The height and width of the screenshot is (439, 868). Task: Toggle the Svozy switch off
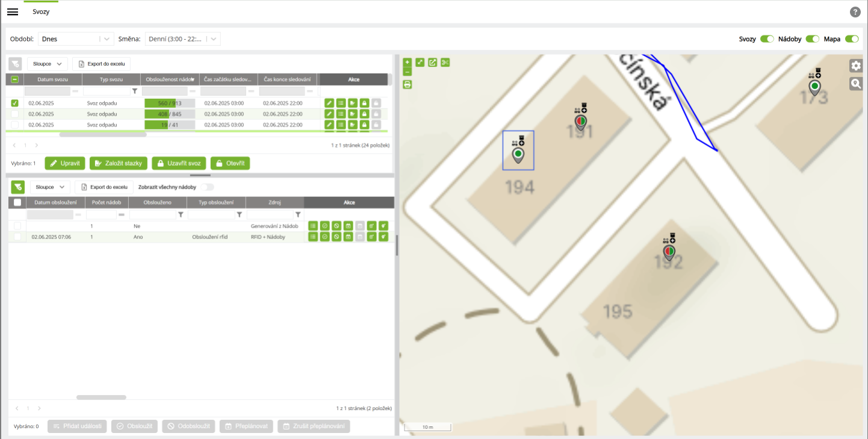pos(767,39)
